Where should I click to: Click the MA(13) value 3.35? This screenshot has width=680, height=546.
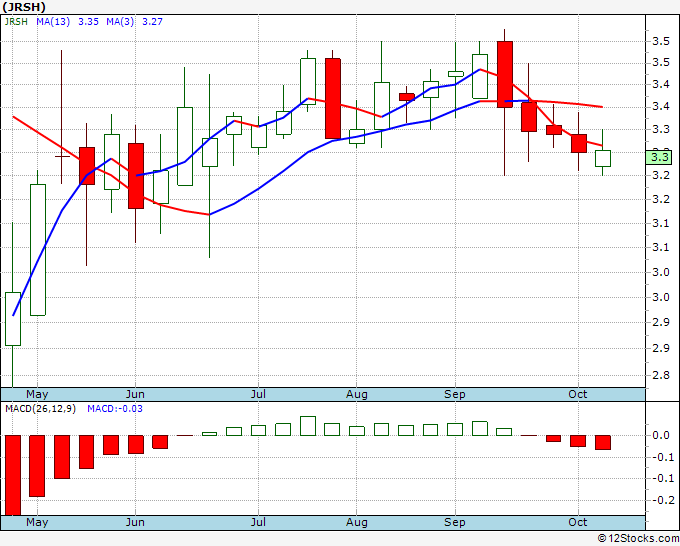[x=88, y=22]
